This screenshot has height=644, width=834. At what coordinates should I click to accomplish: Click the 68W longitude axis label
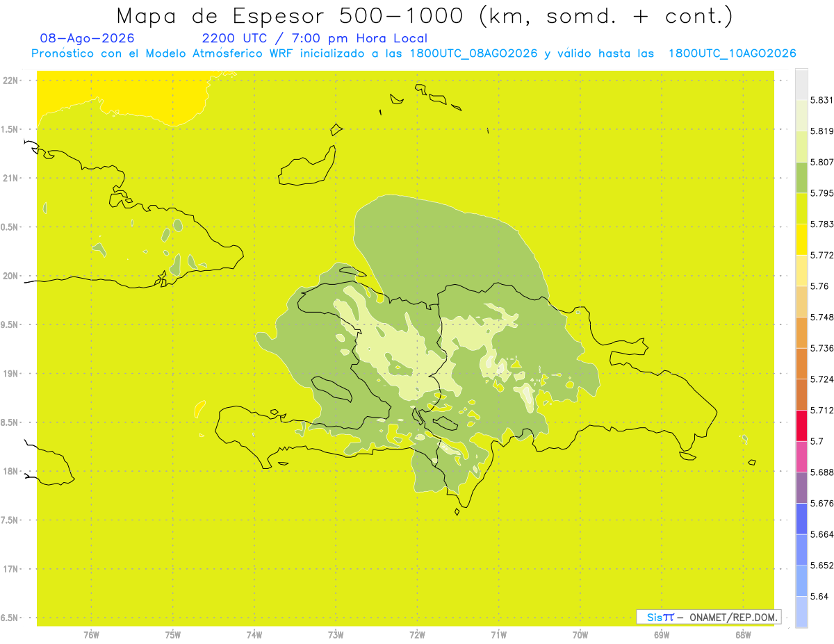743,635
